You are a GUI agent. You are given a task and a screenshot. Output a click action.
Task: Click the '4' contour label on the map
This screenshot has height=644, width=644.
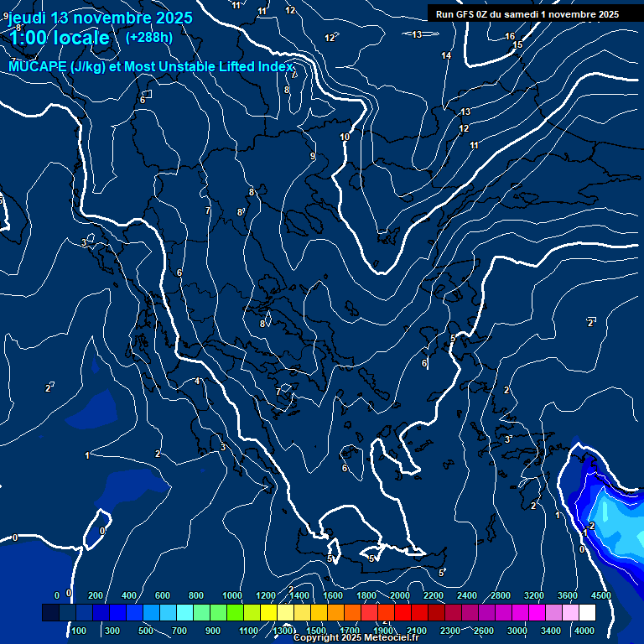197,382
